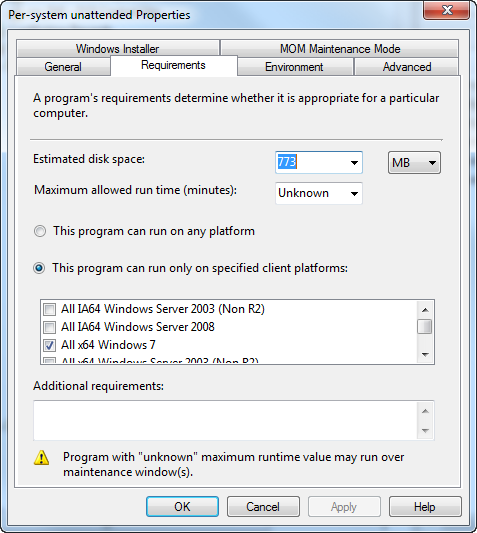
Task: Open the MB unit dropdown
Action: (x=414, y=163)
